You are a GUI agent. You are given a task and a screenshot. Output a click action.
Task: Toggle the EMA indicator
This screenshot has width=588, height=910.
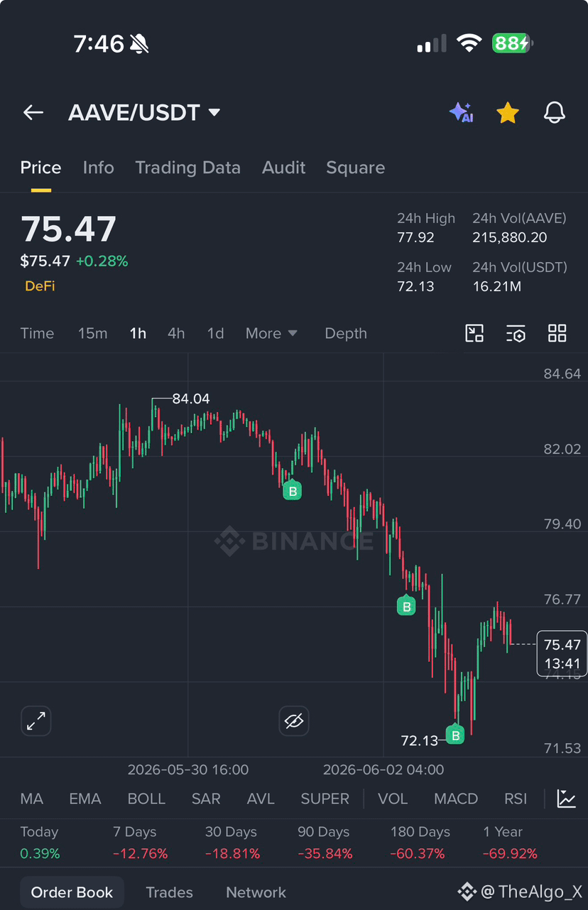85,798
